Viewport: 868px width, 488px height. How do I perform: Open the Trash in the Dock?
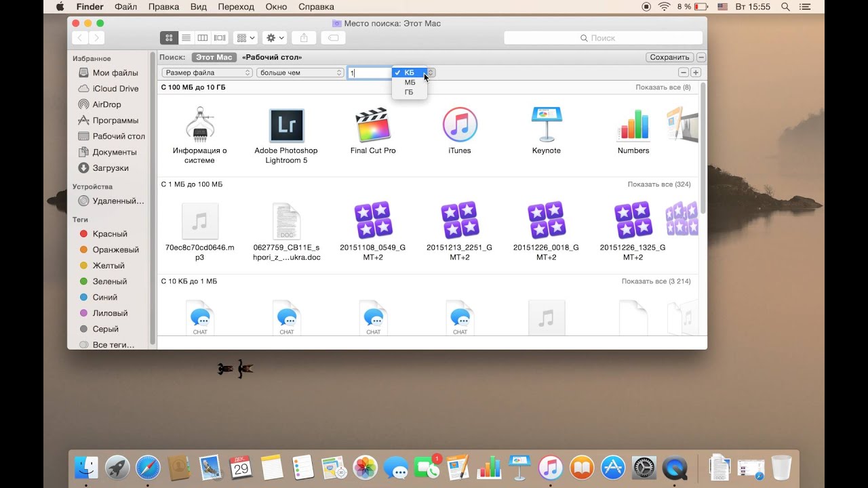[x=781, y=468]
